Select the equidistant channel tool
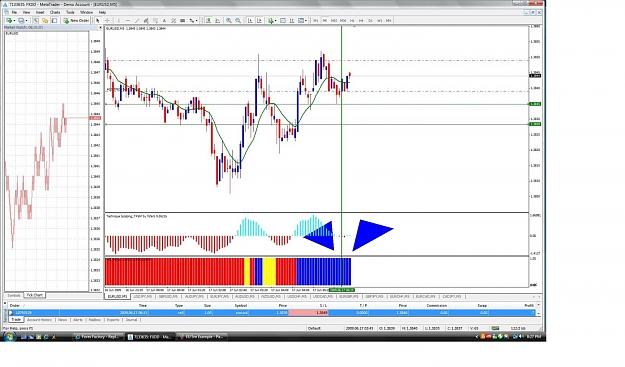625x367 pixels. click(146, 20)
